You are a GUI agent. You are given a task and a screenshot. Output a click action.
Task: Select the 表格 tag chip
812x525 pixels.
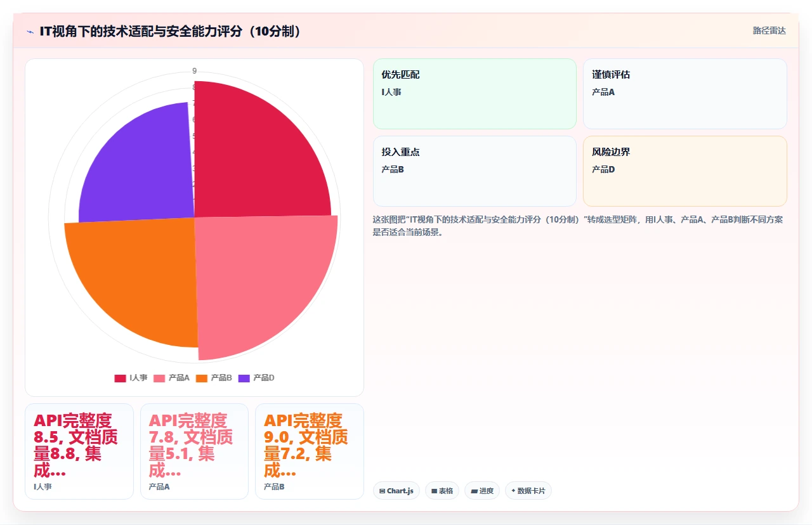442,491
